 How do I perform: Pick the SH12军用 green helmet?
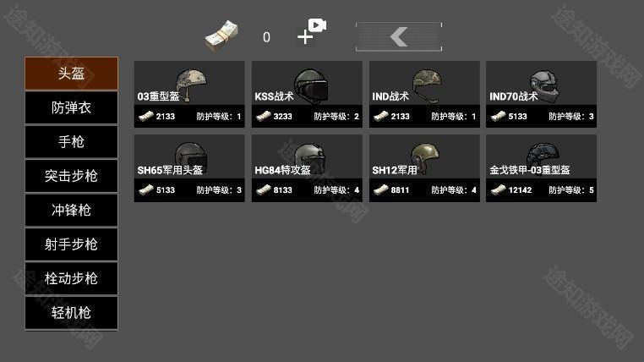(x=425, y=158)
